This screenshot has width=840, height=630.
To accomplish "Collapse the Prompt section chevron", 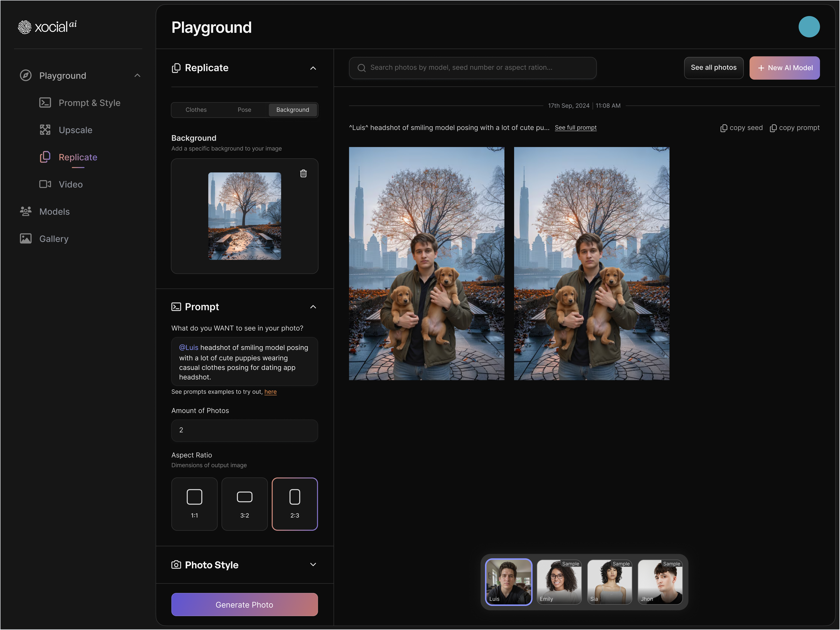I will [x=313, y=307].
